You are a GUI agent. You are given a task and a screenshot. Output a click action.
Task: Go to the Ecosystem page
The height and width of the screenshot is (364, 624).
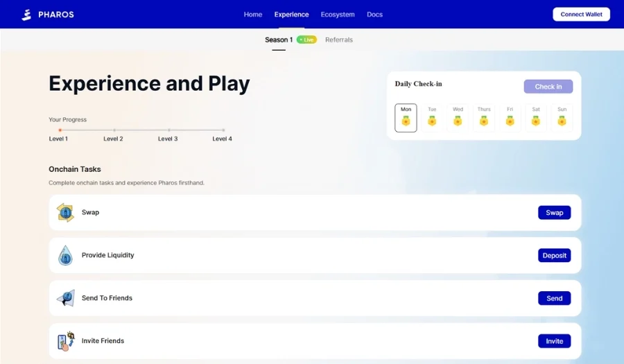click(338, 15)
